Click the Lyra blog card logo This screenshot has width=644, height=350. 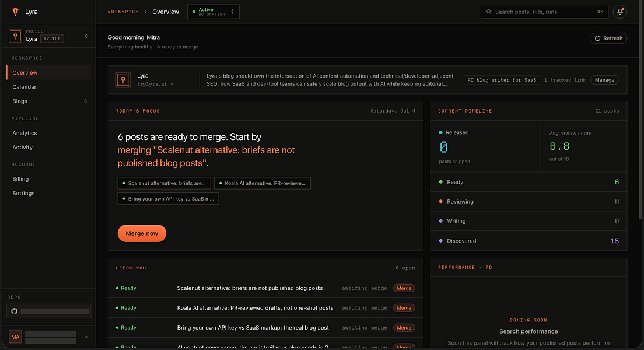[x=123, y=80]
